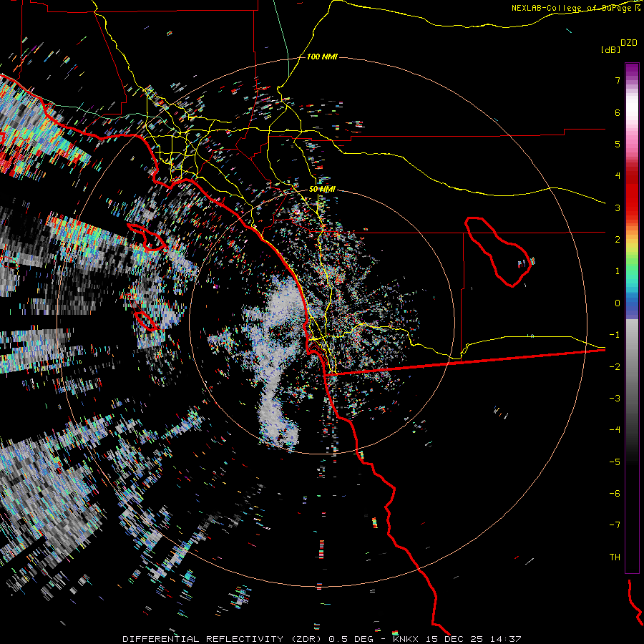
Task: Click the 4 value on color scale
Action: point(618,176)
